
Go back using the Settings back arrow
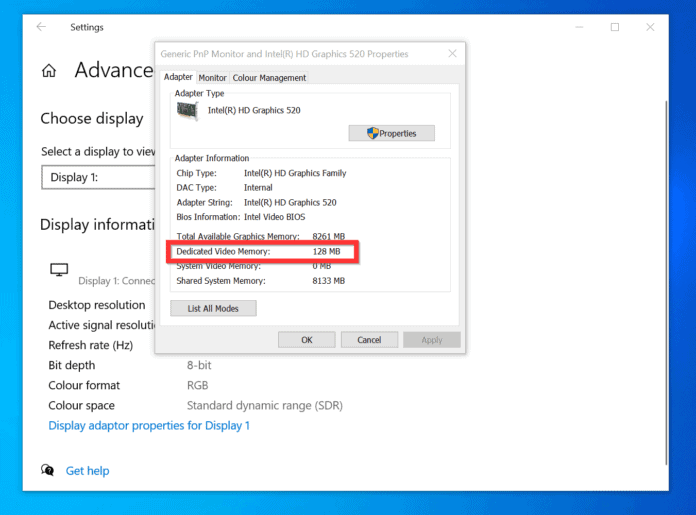[x=41, y=27]
